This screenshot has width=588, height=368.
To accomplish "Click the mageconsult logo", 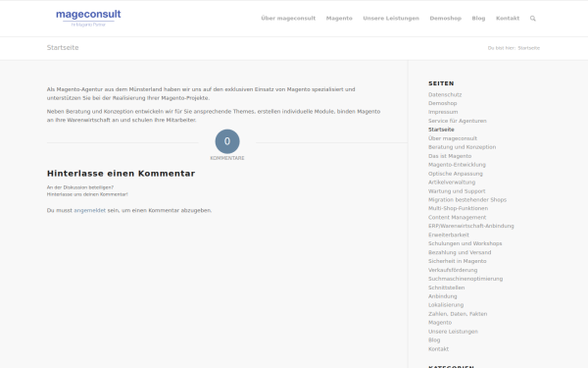I will point(88,18).
